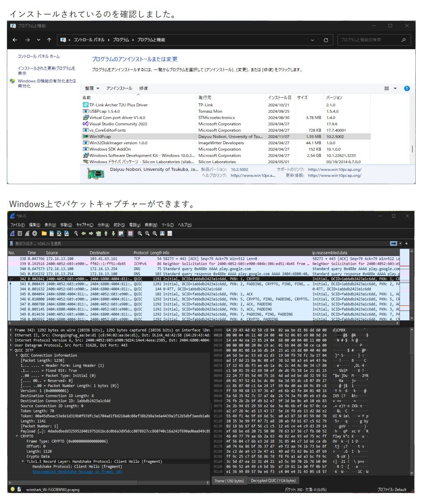Add filter button with the plus icon
The image size is (425, 504).
pyautogui.click(x=406, y=244)
